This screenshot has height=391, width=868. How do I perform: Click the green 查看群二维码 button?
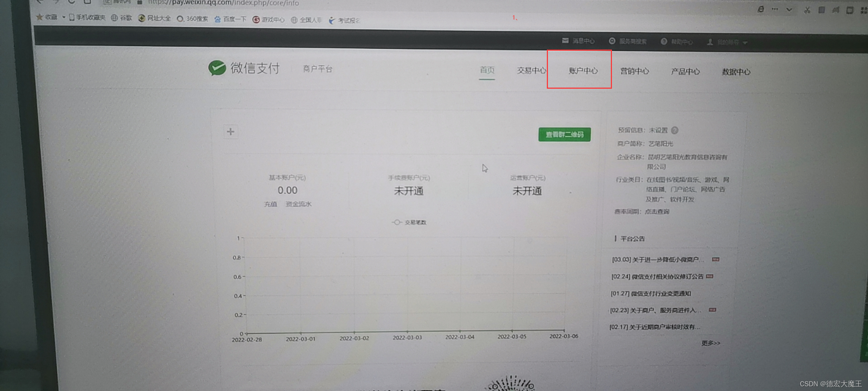tap(564, 134)
